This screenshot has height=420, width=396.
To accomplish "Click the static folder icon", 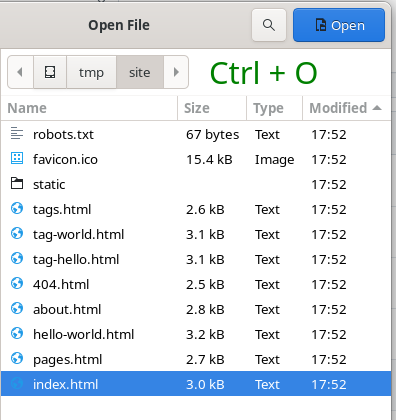I will coord(17,183).
